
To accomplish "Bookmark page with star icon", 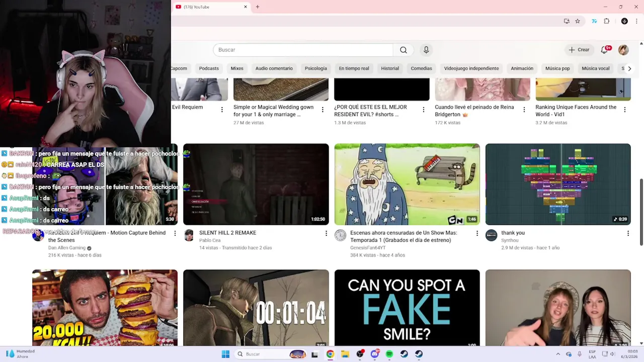I will [x=578, y=21].
